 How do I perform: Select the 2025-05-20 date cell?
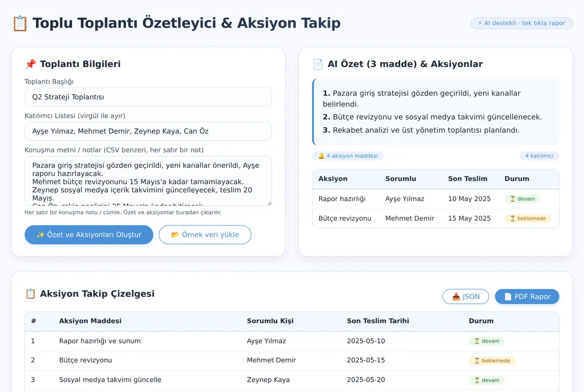tap(366, 380)
